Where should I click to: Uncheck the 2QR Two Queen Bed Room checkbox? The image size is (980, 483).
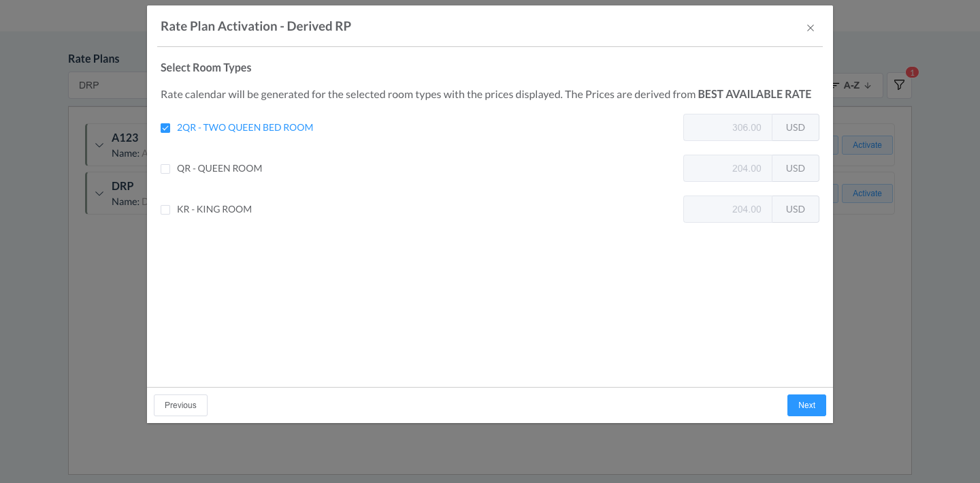tap(165, 128)
